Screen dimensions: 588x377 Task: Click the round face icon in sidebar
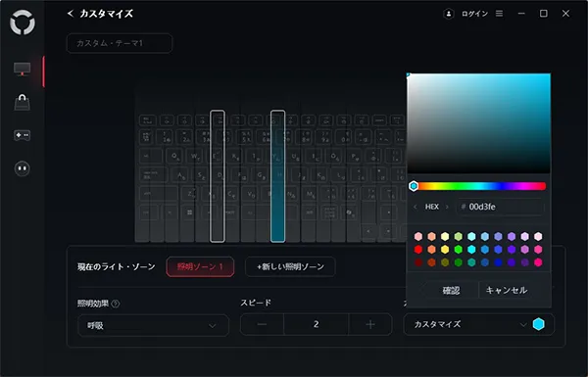[x=23, y=168]
